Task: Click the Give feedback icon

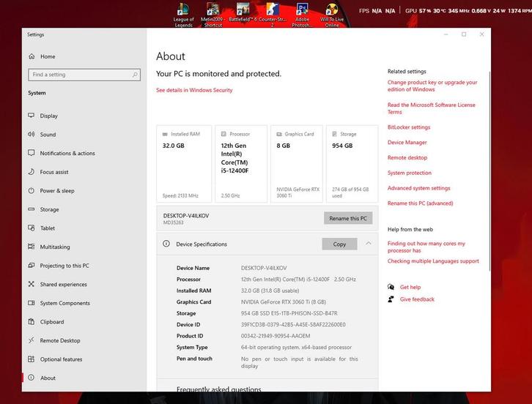Action: (391, 299)
